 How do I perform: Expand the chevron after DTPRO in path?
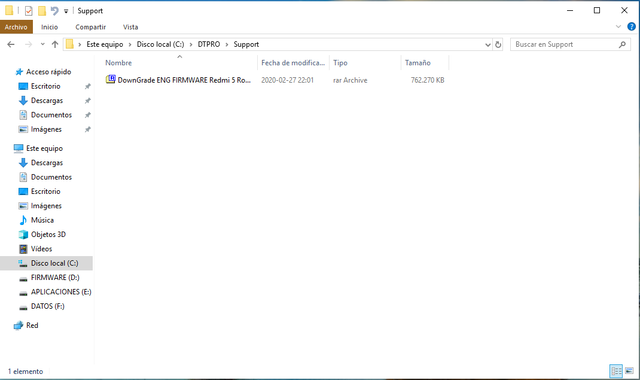click(227, 44)
